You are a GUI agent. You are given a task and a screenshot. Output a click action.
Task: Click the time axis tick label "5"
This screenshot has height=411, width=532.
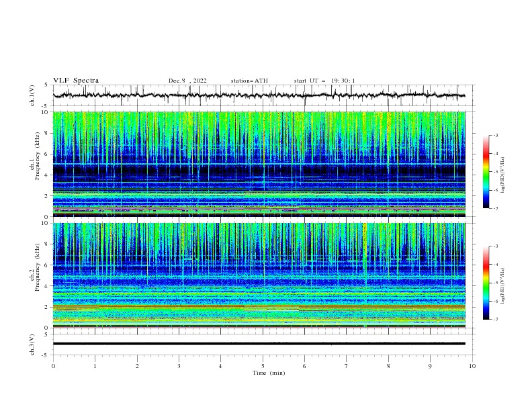[263, 366]
